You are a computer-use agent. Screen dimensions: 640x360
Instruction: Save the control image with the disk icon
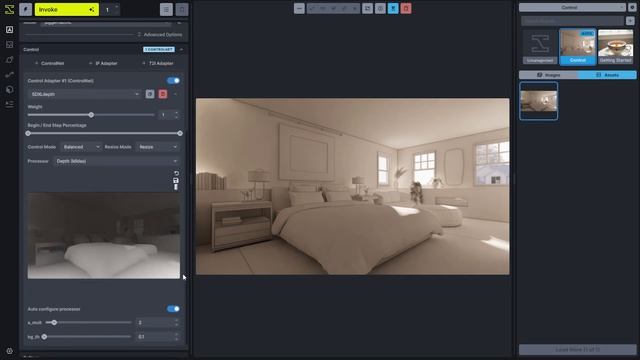click(176, 180)
